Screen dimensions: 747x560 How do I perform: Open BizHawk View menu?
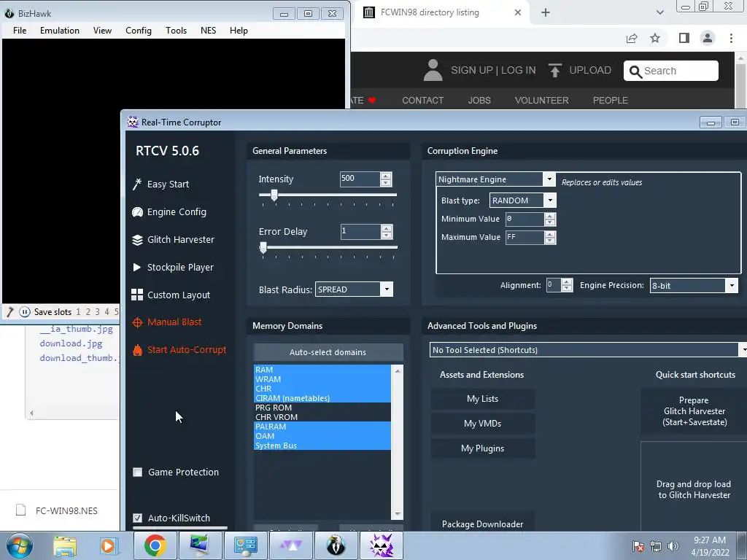point(102,31)
